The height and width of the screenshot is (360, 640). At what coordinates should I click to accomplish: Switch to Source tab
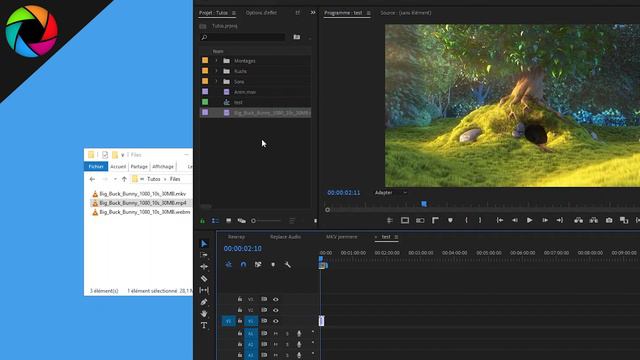pos(406,13)
